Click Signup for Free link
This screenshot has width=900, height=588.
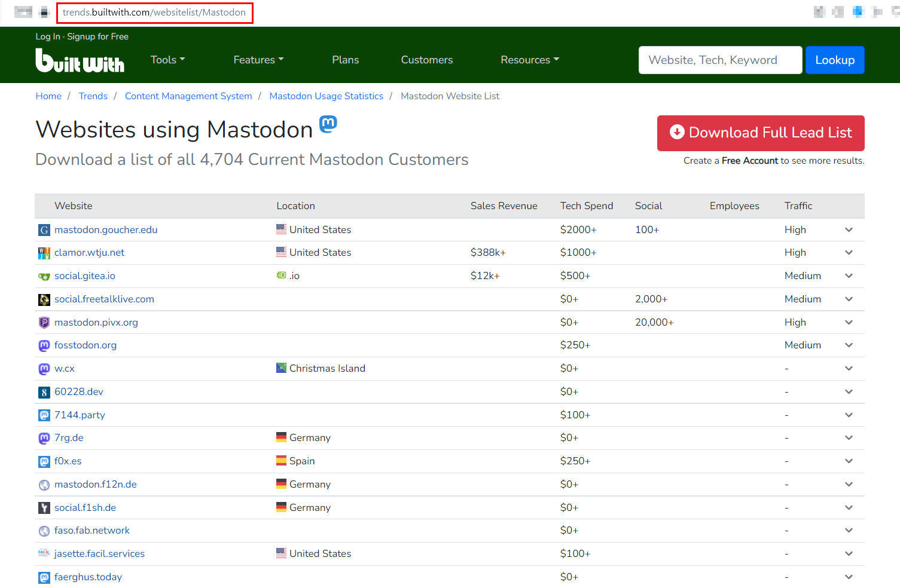point(98,36)
